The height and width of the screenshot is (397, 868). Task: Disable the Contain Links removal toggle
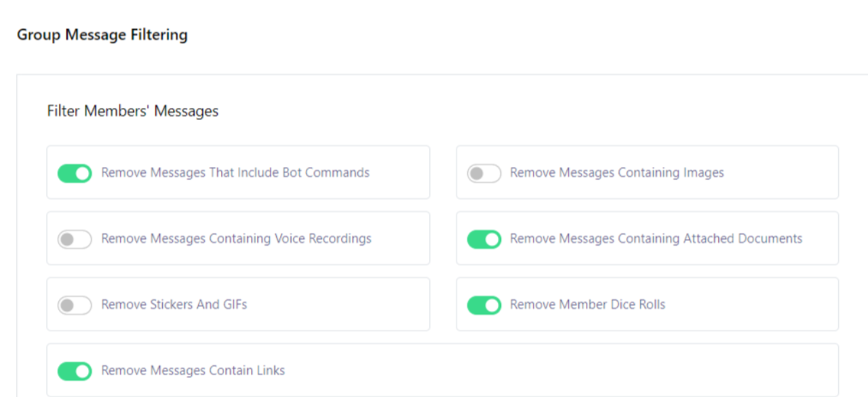75,371
